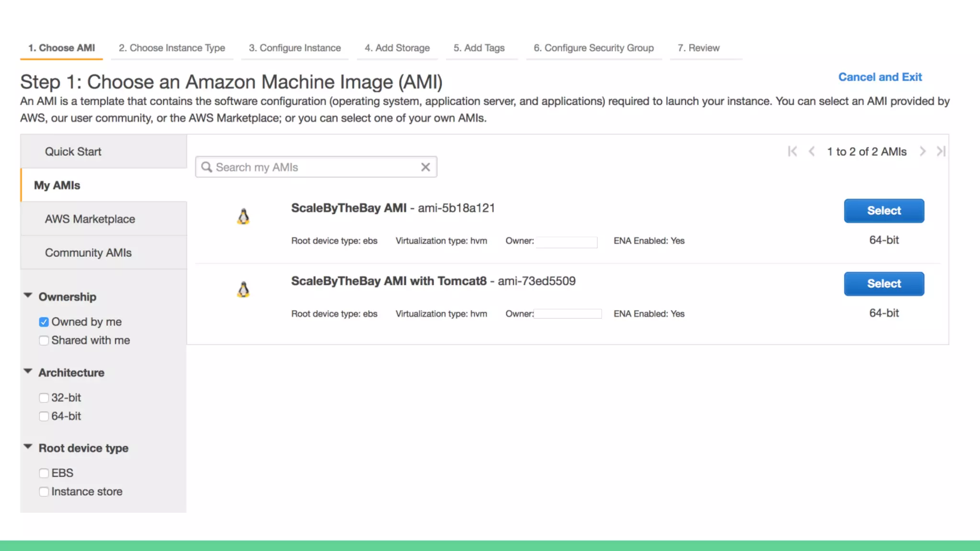This screenshot has height=551, width=980.
Task: Click the first page pagination icon
Action: click(792, 152)
